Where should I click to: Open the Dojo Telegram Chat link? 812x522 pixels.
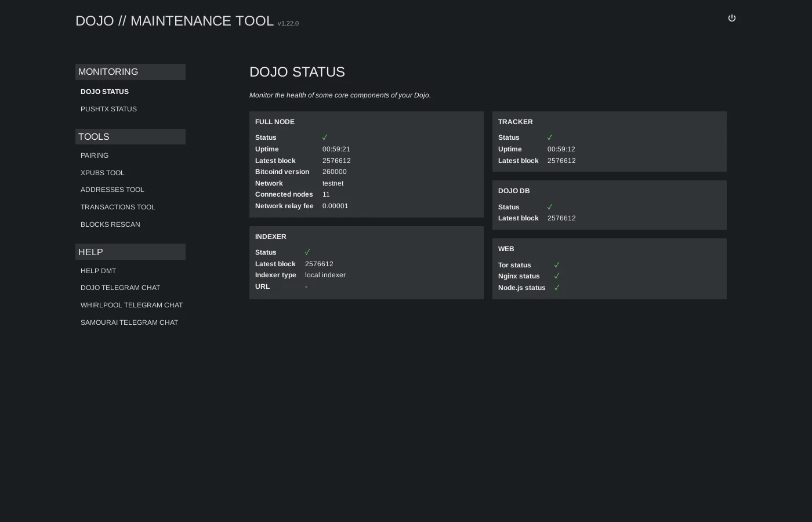tap(120, 288)
